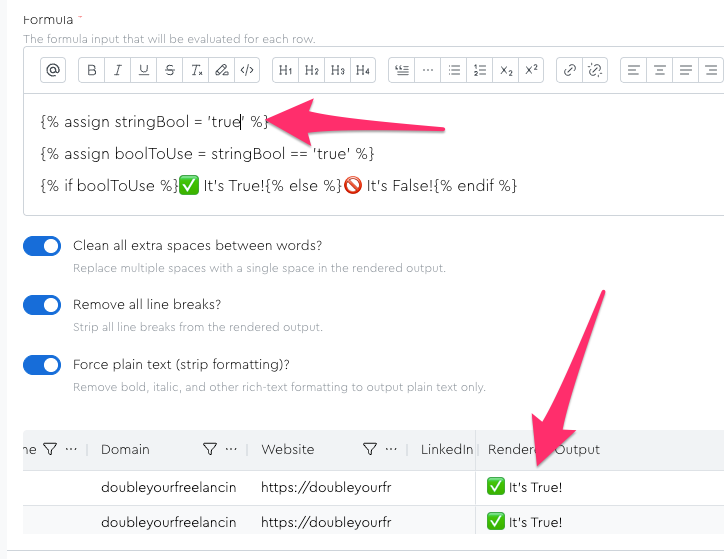Open the Website column filter

pyautogui.click(x=369, y=450)
